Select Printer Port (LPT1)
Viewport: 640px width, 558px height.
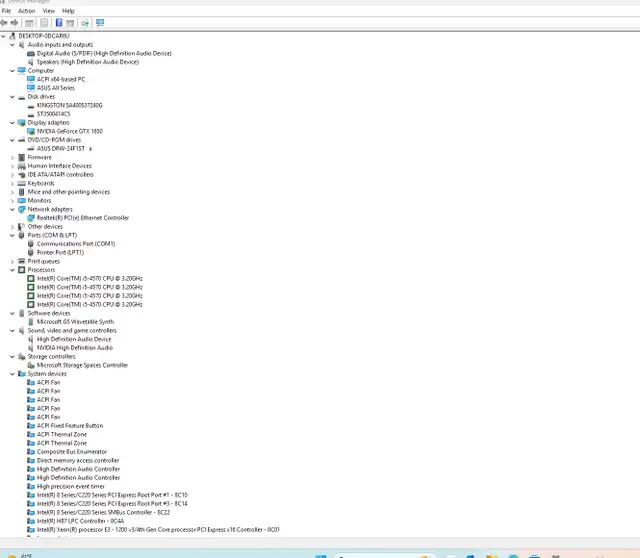(60, 253)
